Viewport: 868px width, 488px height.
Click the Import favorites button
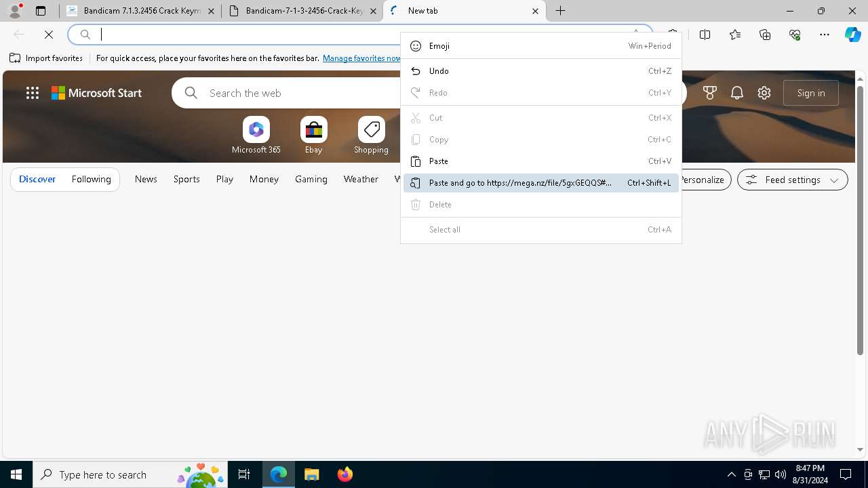tap(46, 58)
